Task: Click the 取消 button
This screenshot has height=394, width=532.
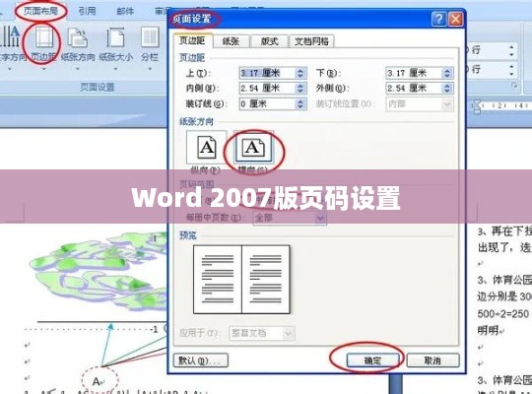Action: coord(432,361)
